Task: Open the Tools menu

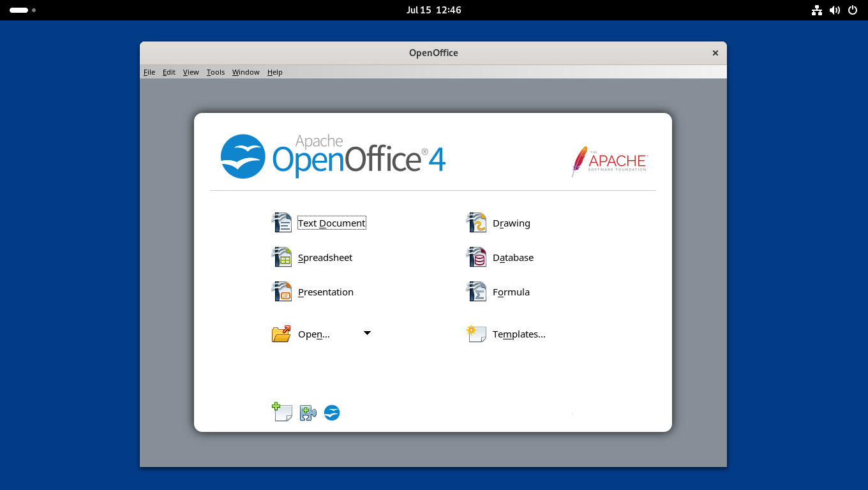Action: click(x=216, y=72)
